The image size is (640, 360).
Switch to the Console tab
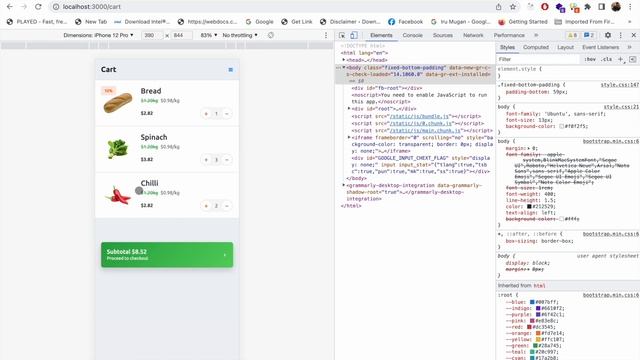(413, 36)
